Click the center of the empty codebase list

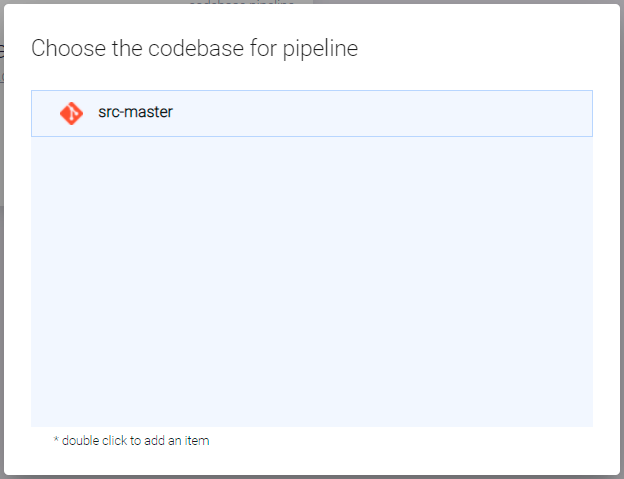pos(312,281)
